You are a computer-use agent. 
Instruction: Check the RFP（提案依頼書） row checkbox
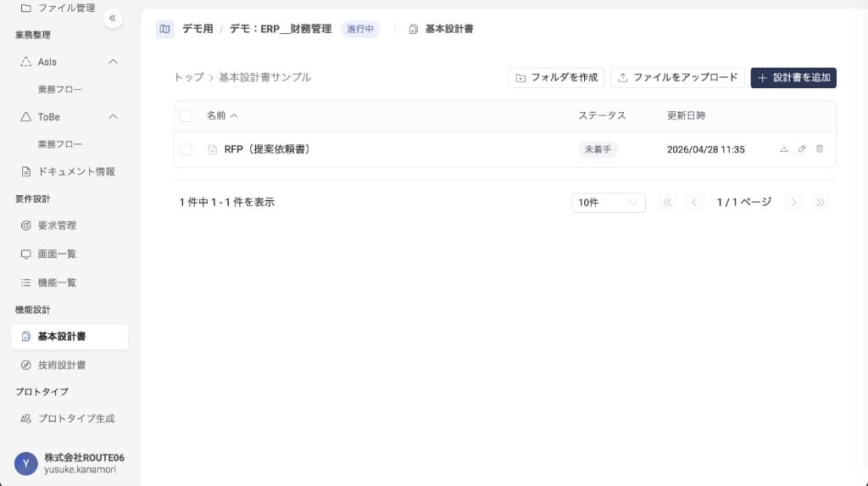tap(186, 149)
